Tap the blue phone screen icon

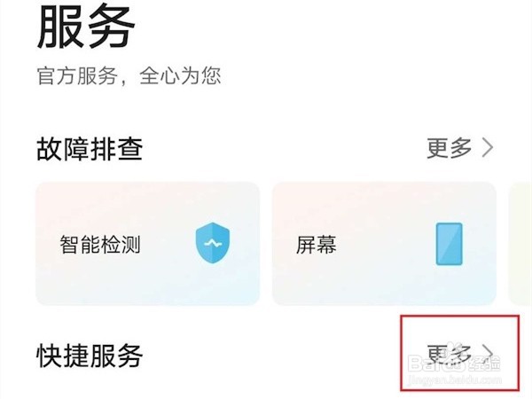[450, 244]
